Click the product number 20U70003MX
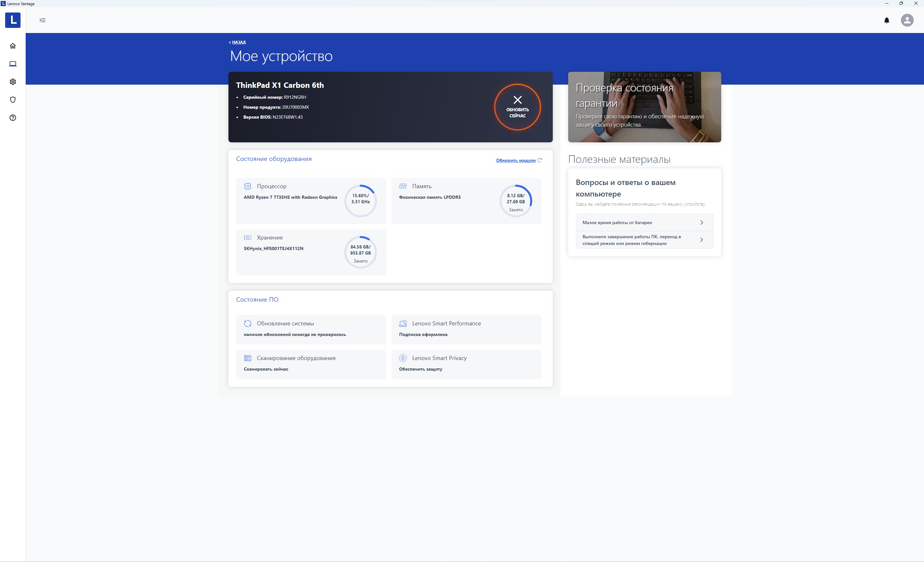 pyautogui.click(x=295, y=107)
